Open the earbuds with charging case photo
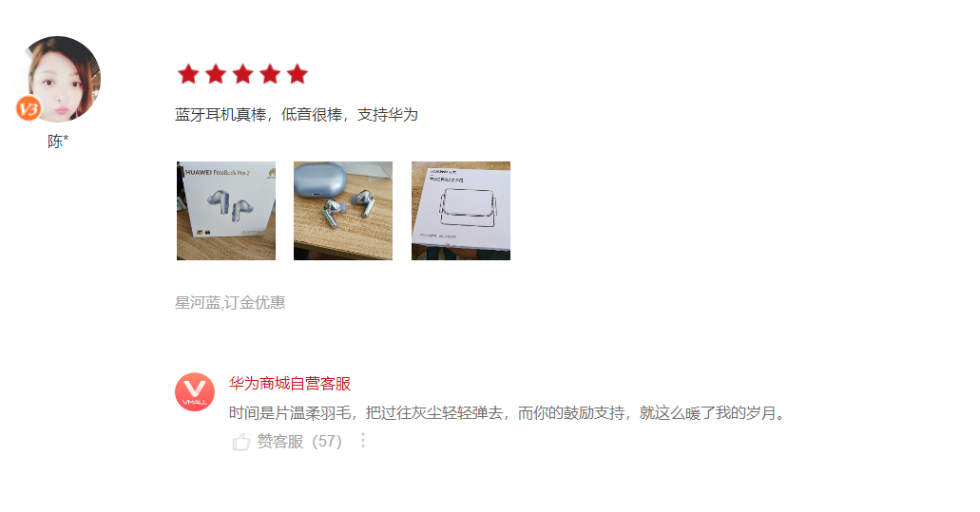 343,211
